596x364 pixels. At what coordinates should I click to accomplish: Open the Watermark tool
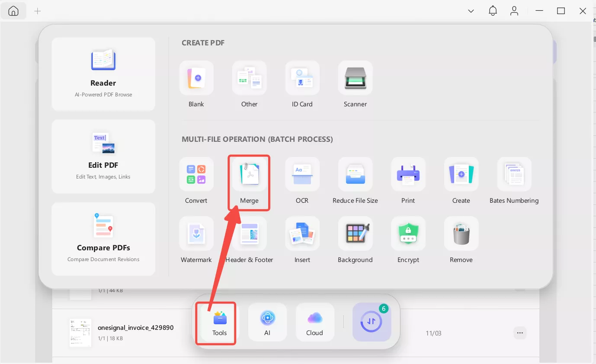(x=196, y=234)
